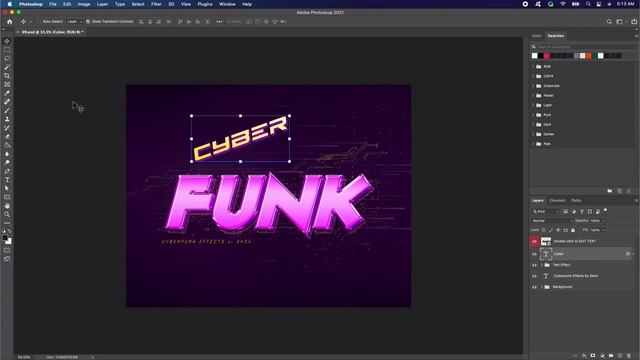Open the Apple menu

coord(9,4)
